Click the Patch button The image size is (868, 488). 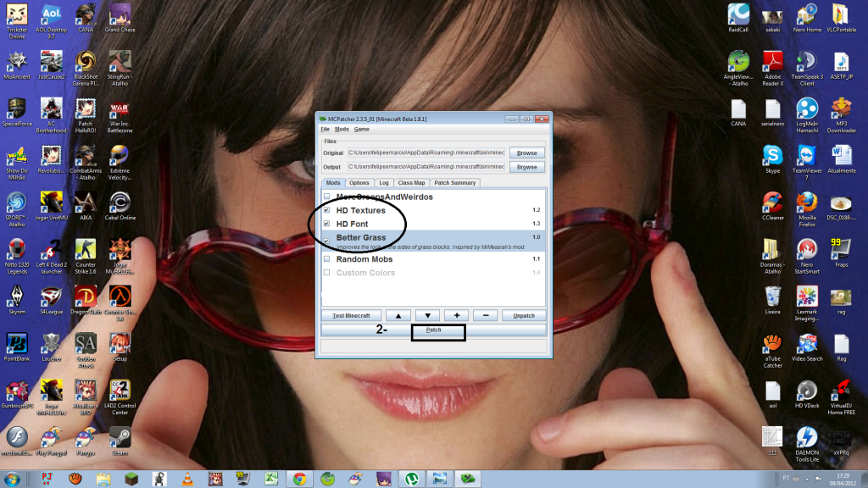[x=433, y=330]
